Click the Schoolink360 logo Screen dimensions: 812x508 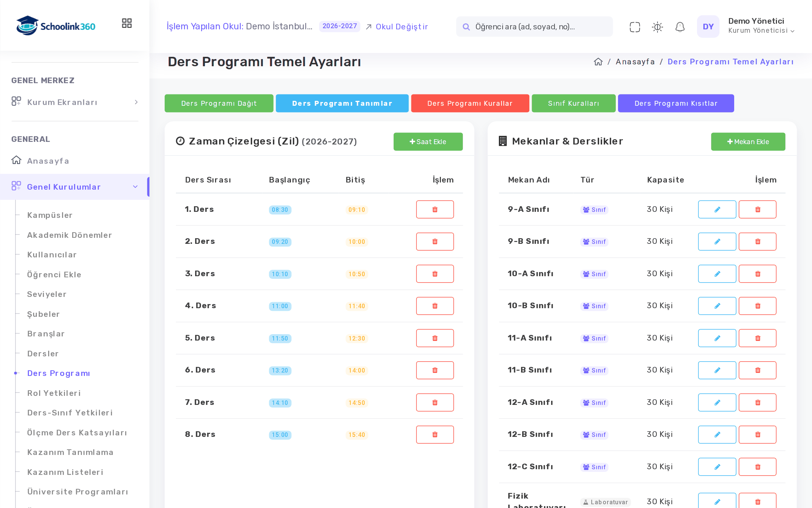[x=56, y=26]
